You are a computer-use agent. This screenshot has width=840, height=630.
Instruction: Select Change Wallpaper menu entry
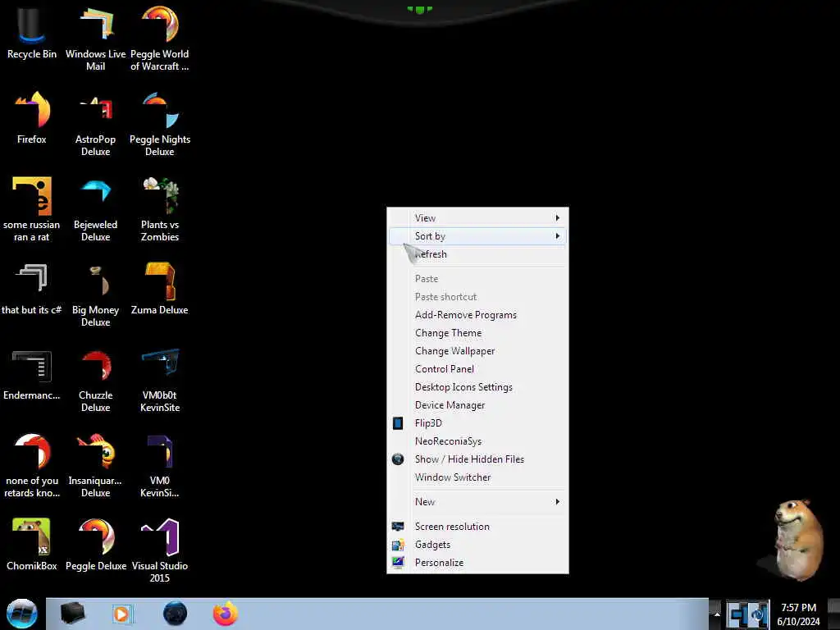tap(477, 351)
